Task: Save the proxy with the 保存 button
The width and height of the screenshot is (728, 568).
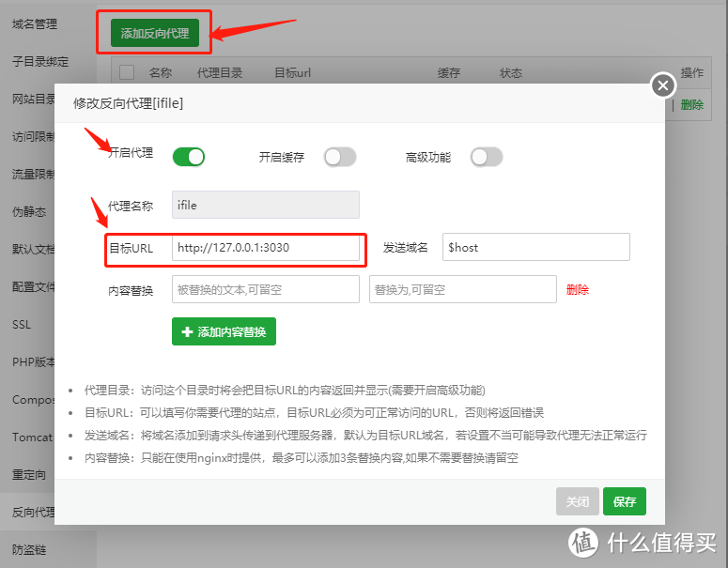Action: (x=625, y=501)
